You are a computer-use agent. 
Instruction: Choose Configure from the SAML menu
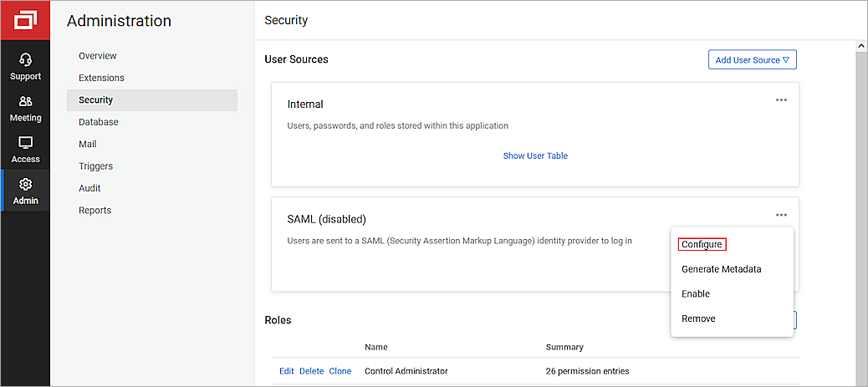pyautogui.click(x=702, y=244)
